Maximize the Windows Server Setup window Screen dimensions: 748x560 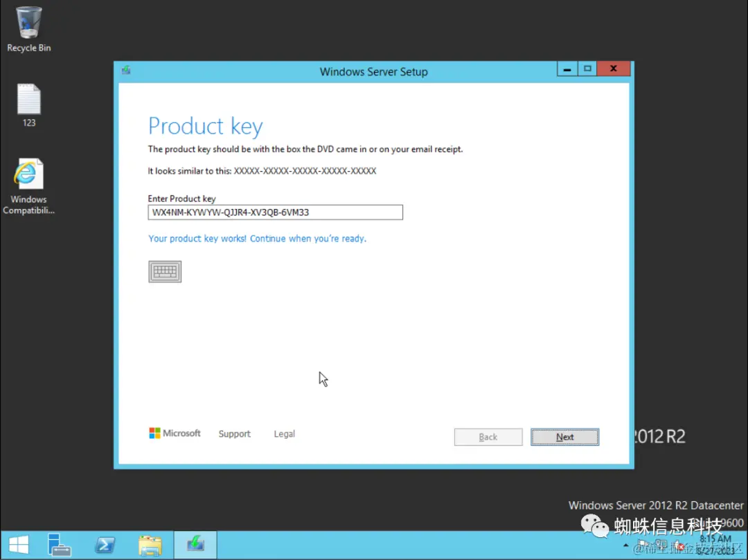tap(587, 69)
